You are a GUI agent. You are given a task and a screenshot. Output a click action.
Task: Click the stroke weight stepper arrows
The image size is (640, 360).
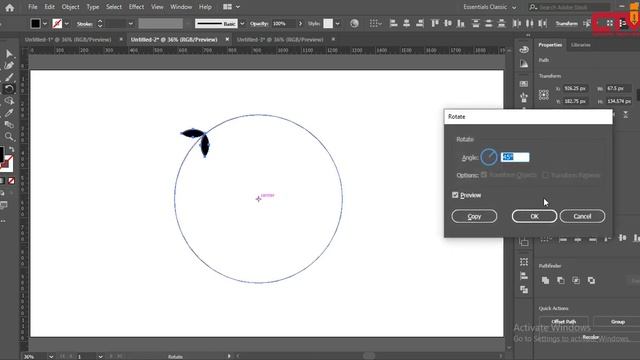point(100,24)
